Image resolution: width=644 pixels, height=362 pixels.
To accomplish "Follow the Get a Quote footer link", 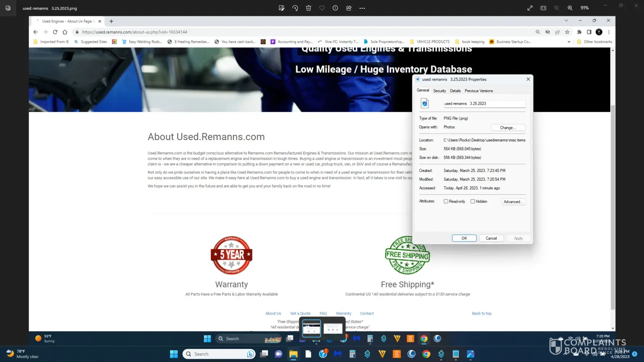I will (x=300, y=313).
